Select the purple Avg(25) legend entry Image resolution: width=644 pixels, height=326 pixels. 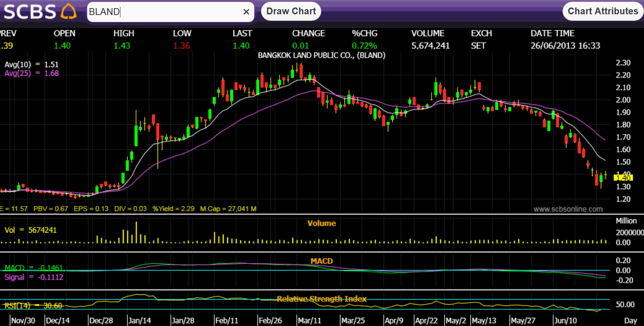tap(31, 73)
